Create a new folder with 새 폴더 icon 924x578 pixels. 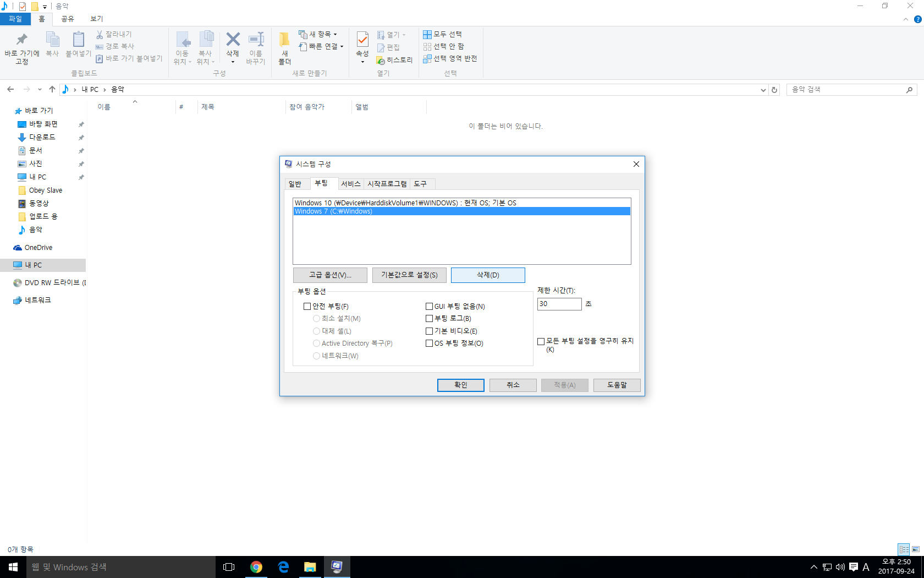(x=284, y=40)
